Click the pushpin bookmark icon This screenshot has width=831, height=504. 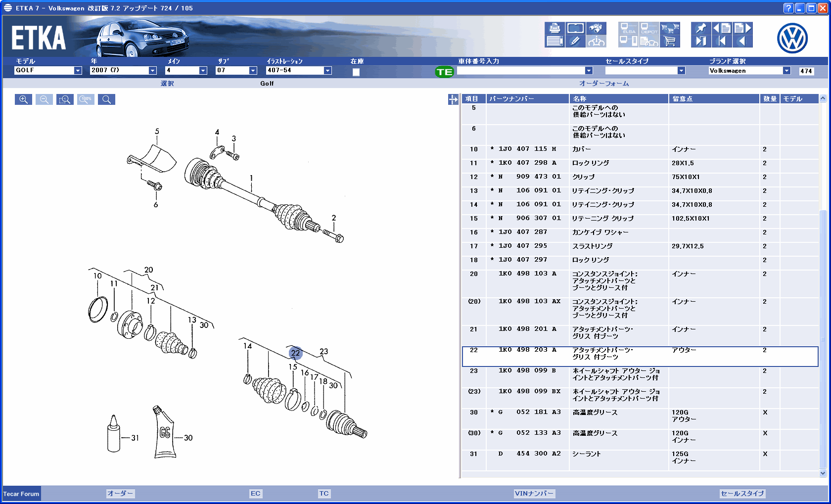tap(701, 28)
